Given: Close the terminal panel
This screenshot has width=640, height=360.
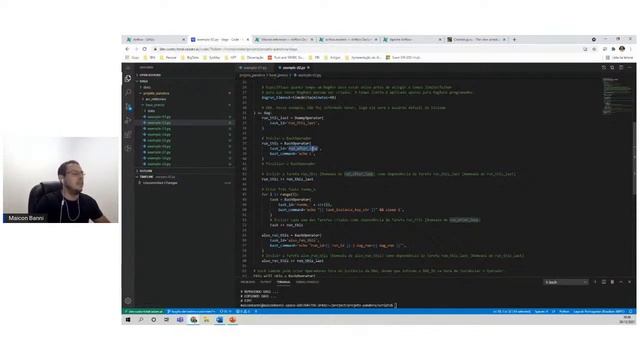Looking at the screenshot, I should pos(629,282).
